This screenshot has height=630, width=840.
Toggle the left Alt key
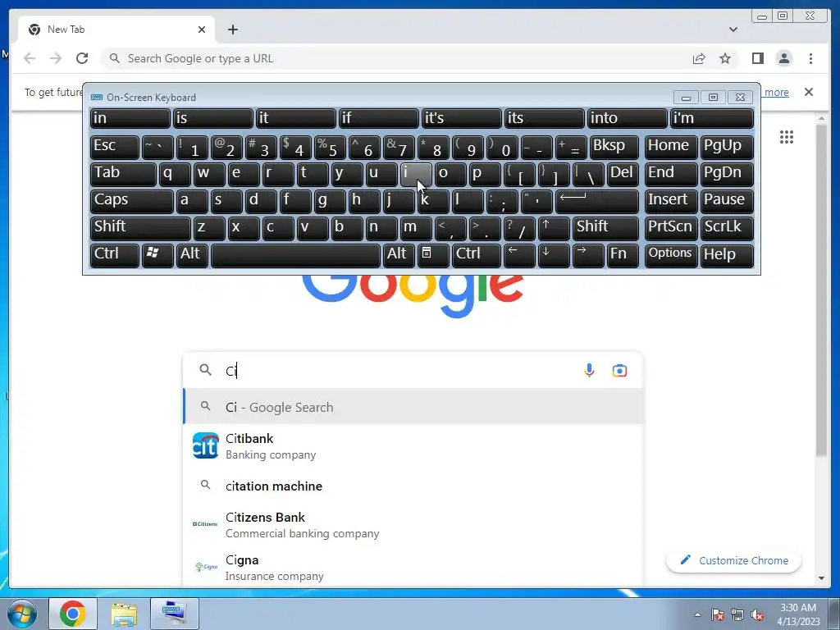click(192, 255)
